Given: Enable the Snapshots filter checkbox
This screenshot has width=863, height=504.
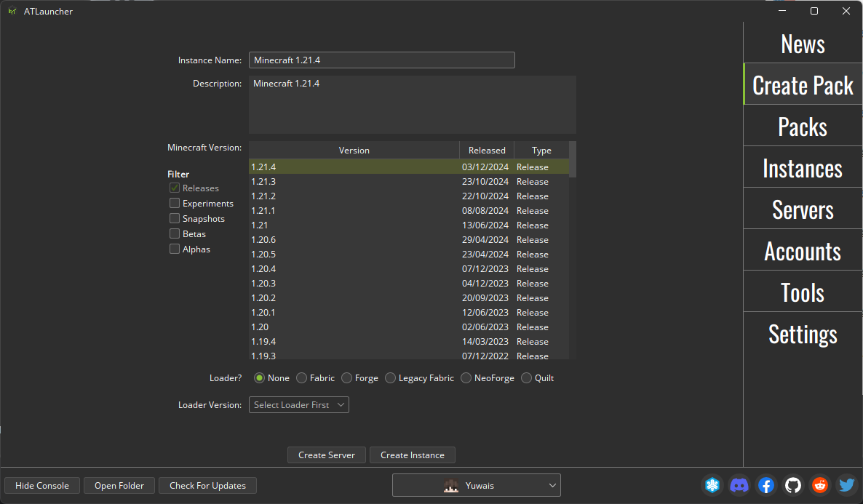Looking at the screenshot, I should 175,218.
